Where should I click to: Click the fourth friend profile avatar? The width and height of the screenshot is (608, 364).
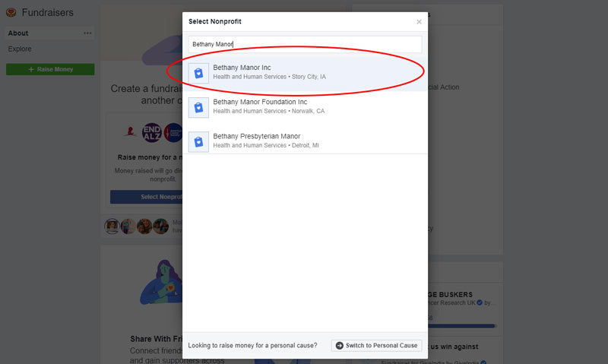pos(160,226)
